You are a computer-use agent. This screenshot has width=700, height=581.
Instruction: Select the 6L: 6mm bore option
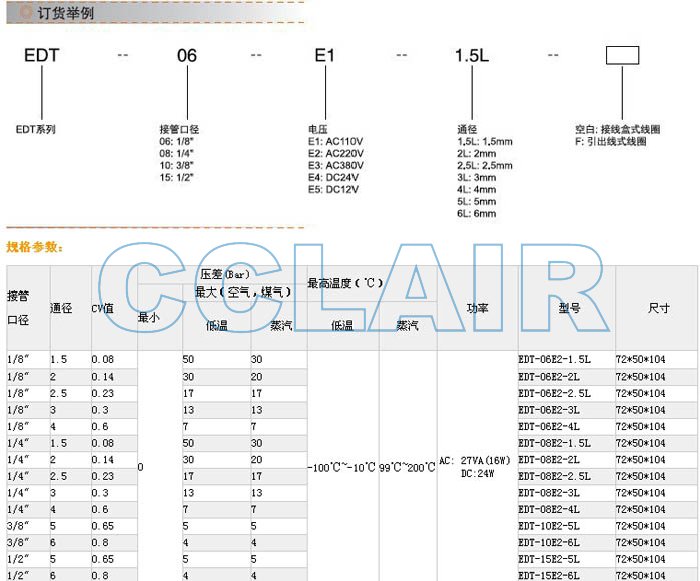pyautogui.click(x=476, y=213)
